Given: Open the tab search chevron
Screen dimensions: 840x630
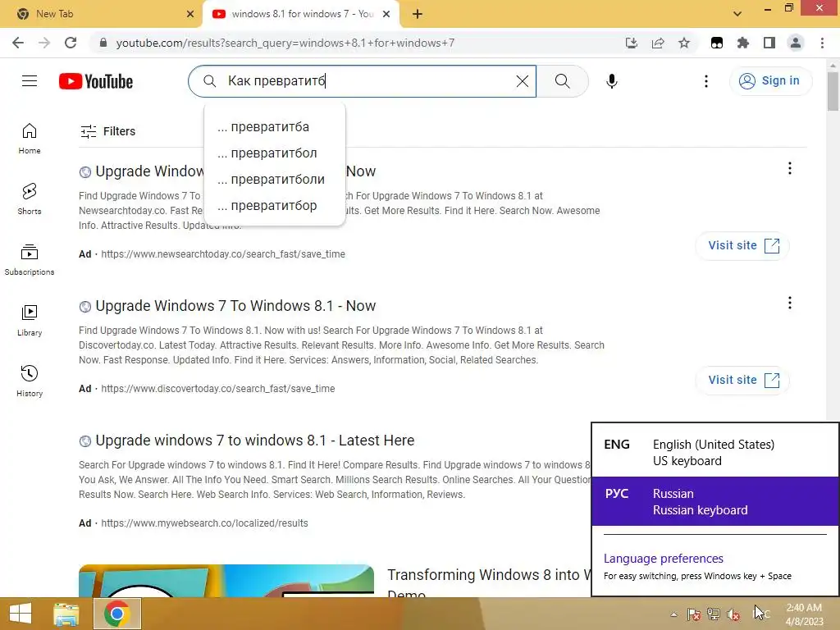Looking at the screenshot, I should pyautogui.click(x=737, y=14).
